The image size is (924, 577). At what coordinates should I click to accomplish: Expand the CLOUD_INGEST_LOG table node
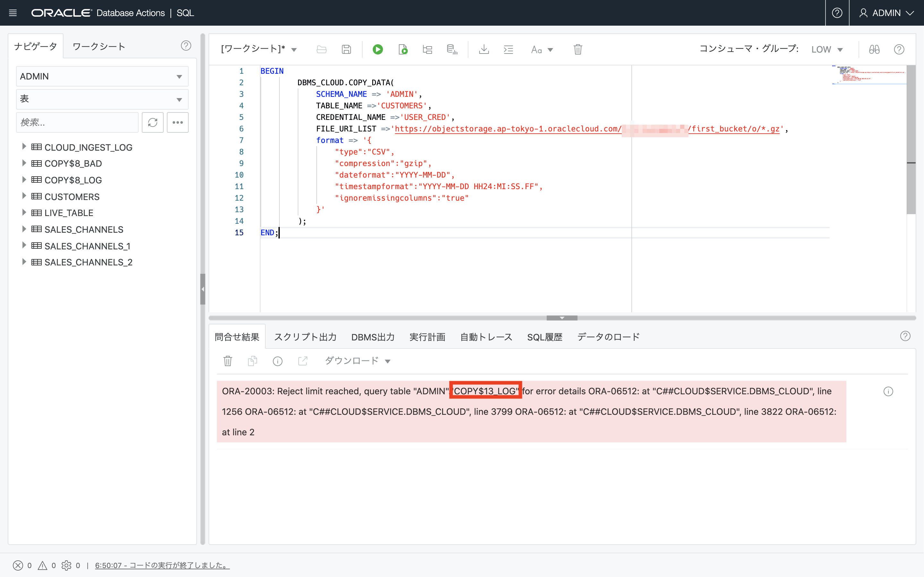pos(24,146)
